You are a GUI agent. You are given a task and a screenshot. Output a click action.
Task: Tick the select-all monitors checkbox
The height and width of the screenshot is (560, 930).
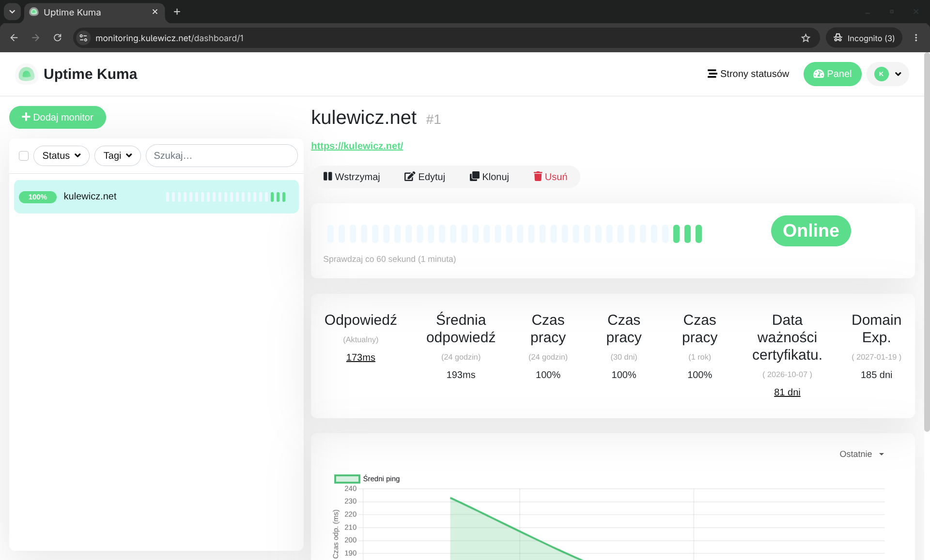coord(24,156)
